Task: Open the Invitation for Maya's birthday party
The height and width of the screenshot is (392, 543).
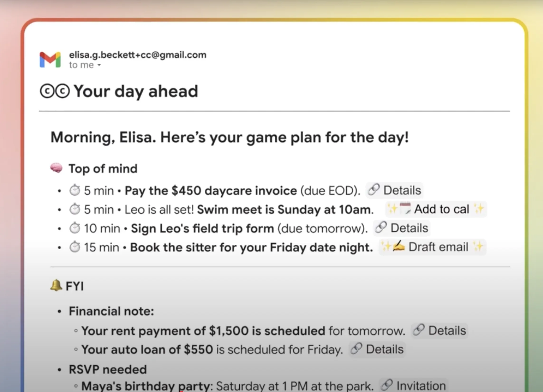Action: point(414,385)
